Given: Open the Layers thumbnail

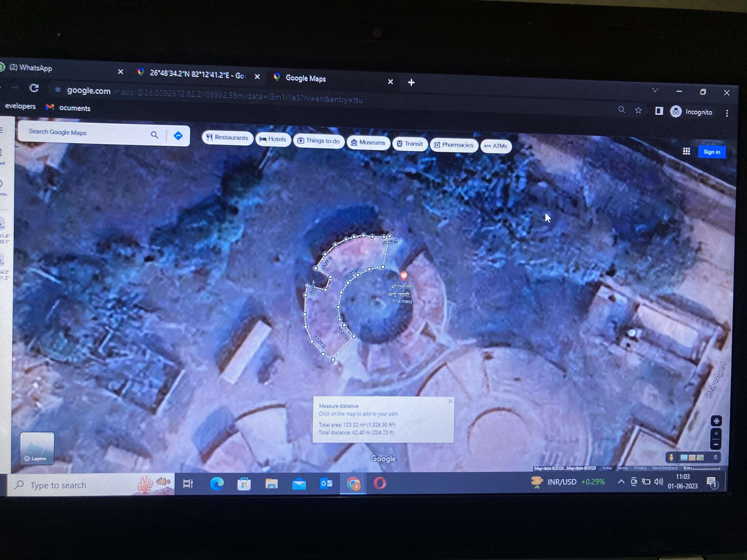Looking at the screenshot, I should 37,448.
